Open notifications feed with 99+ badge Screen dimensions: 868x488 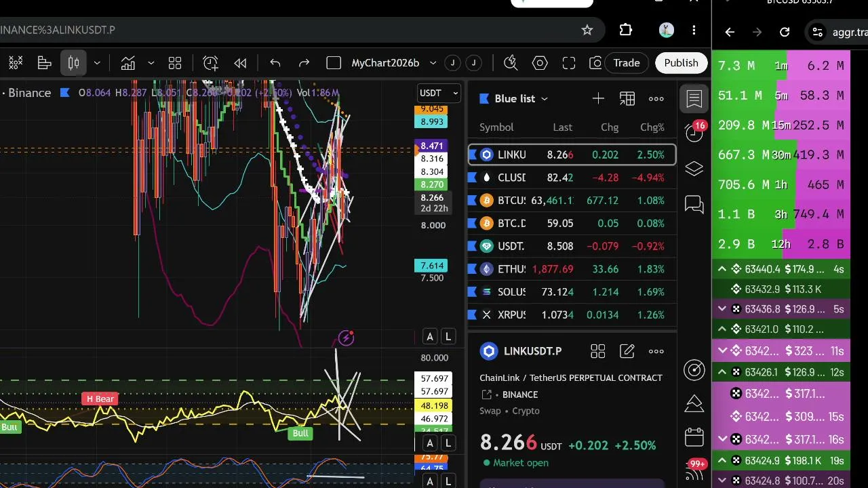(x=695, y=468)
